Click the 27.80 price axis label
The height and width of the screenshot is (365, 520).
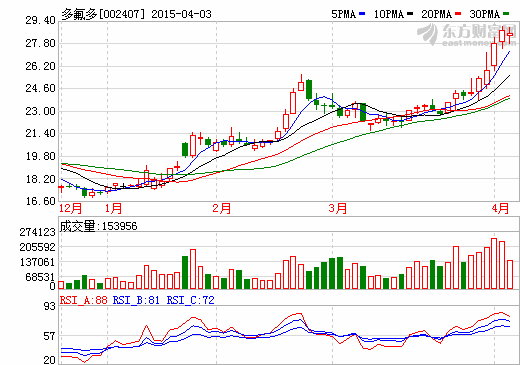[40, 43]
